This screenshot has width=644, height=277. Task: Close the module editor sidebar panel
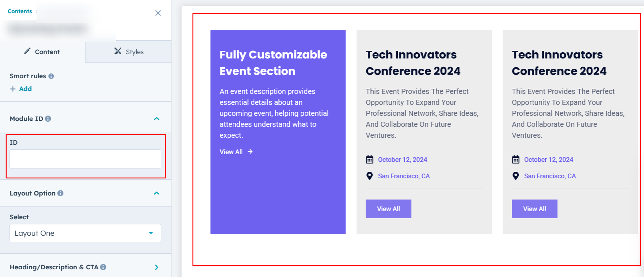coord(158,13)
